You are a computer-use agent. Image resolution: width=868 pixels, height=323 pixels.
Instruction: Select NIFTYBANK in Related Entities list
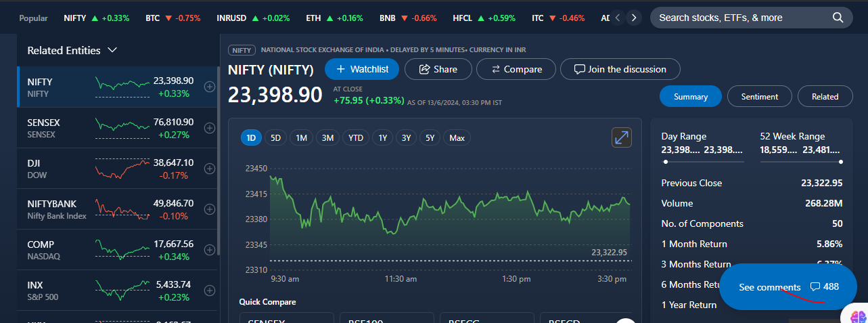tap(117, 209)
